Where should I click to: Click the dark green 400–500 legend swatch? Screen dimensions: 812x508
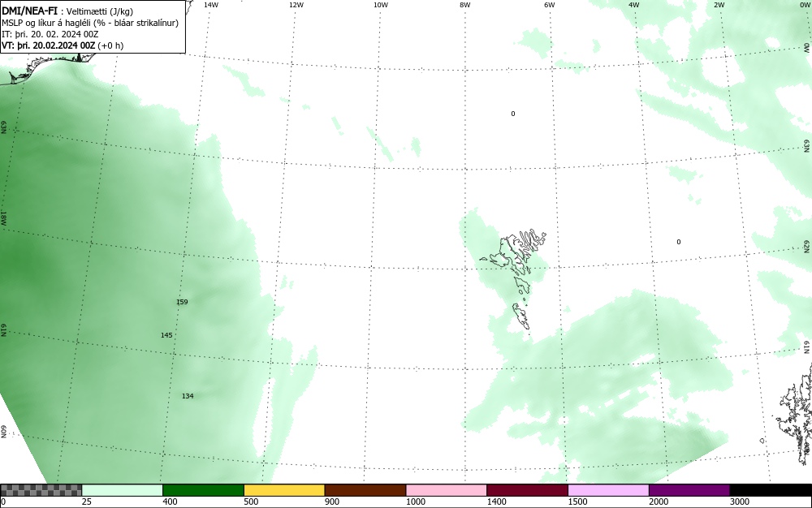tap(203, 490)
